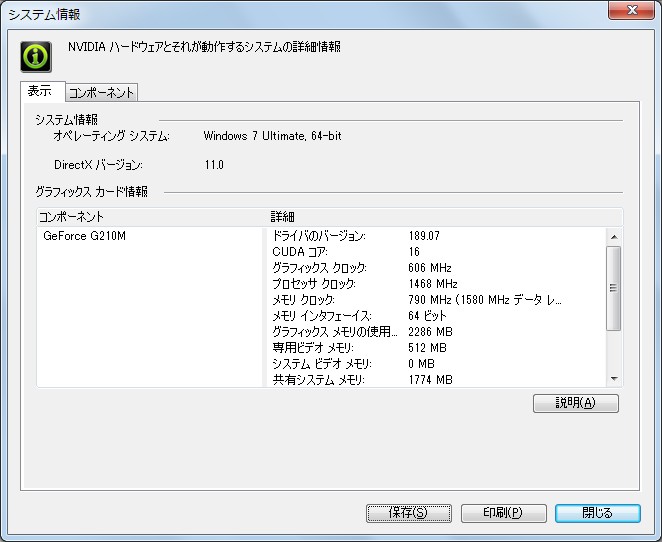Click the 1774 MB shared memory value
Viewport: 662px width, 542px height.
click(430, 380)
